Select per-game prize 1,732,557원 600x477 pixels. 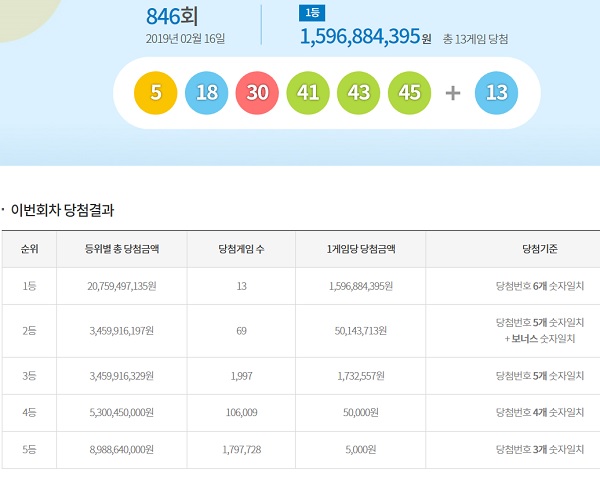coord(361,376)
